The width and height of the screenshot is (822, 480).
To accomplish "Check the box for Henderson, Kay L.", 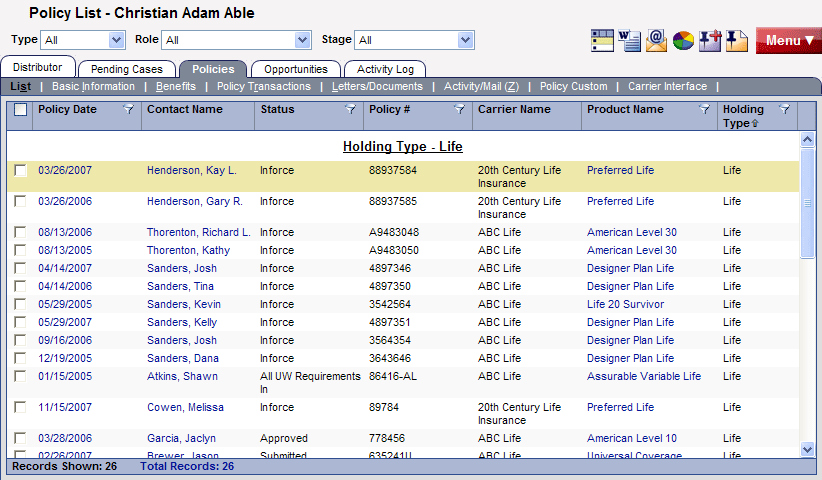I will coord(21,171).
